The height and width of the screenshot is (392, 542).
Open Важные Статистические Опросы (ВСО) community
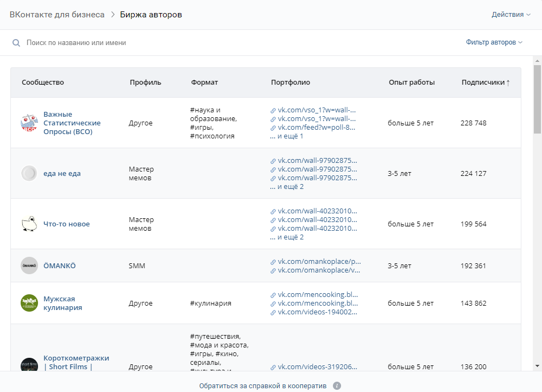tap(72, 123)
